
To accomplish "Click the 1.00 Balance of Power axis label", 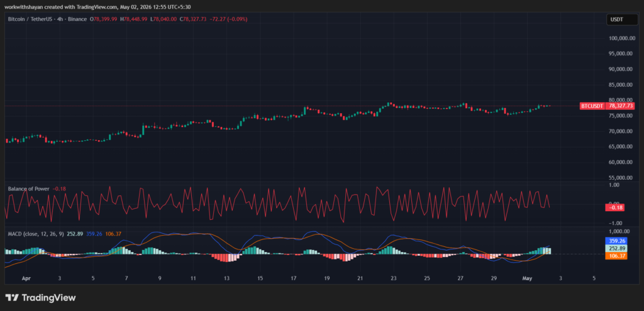I will tap(614, 185).
